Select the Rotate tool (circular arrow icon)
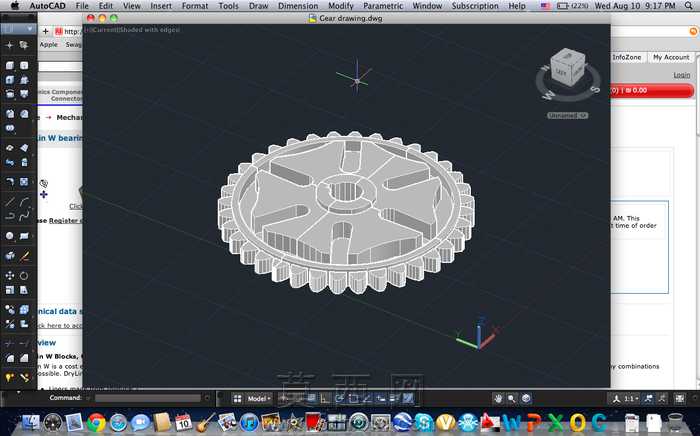The height and width of the screenshot is (436, 700). (x=24, y=275)
